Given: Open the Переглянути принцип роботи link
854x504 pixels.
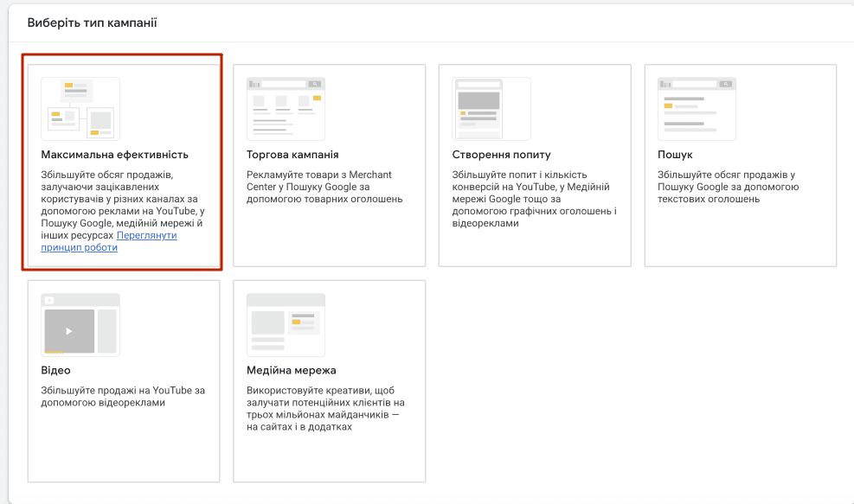Looking at the screenshot, I should pos(109,241).
